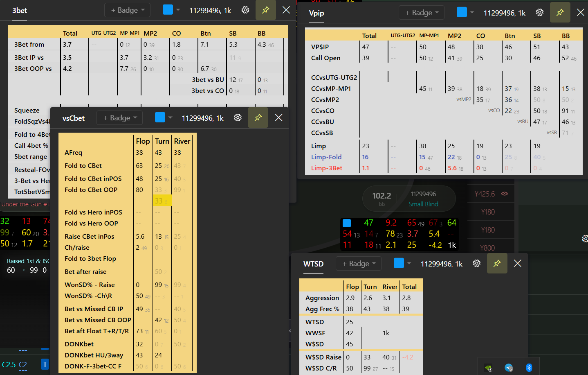
Task: Click the NVIDIA tray icon
Action: 488,368
